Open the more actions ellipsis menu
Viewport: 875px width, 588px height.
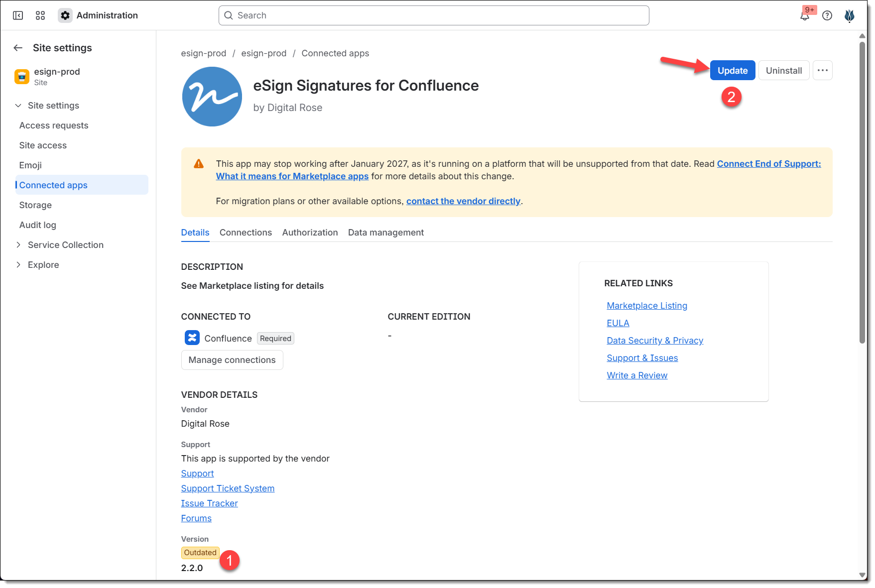[x=823, y=70]
